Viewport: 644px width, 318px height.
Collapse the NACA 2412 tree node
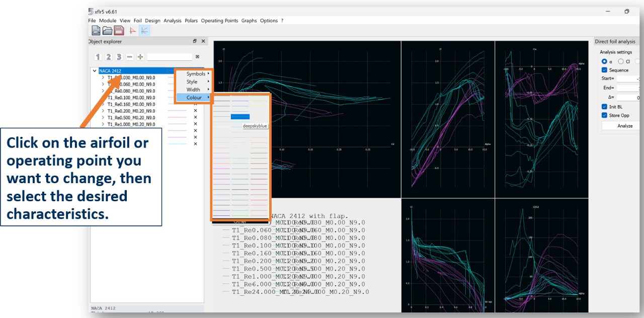coord(95,71)
